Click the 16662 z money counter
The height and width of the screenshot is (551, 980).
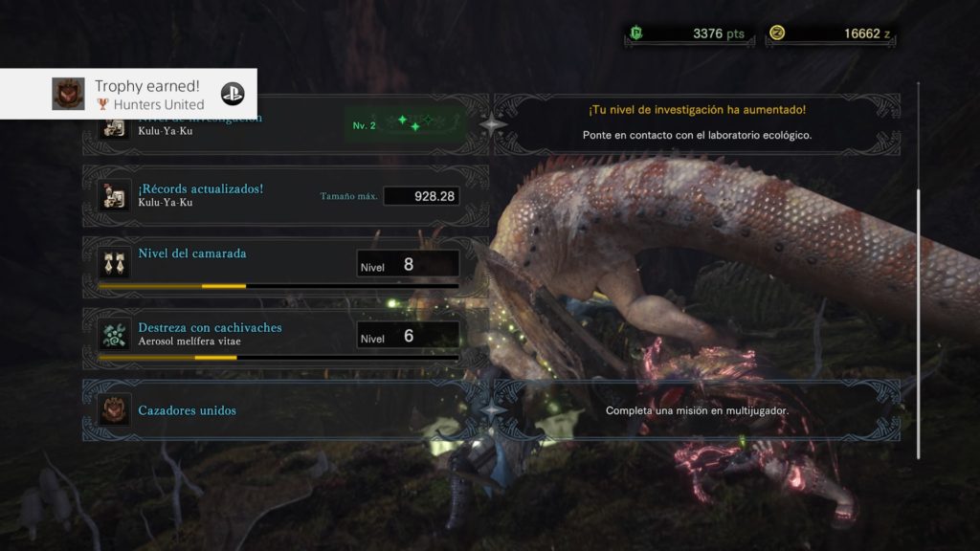[832, 33]
